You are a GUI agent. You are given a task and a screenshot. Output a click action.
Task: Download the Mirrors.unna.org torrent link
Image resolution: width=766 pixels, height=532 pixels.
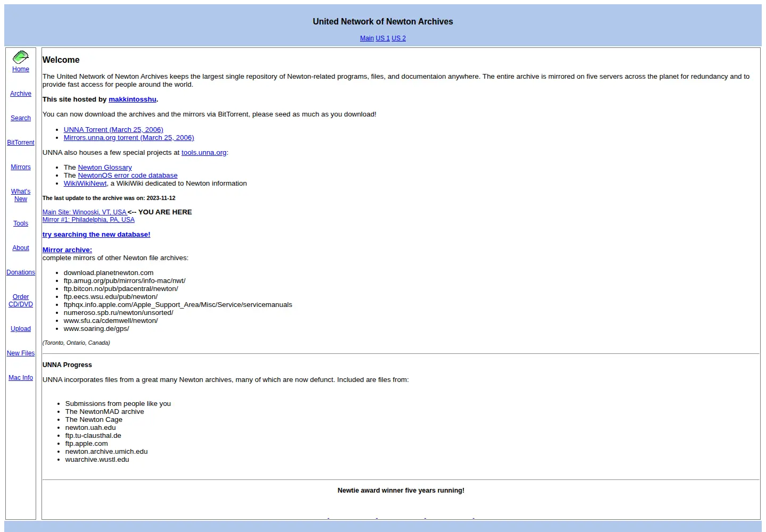[129, 138]
